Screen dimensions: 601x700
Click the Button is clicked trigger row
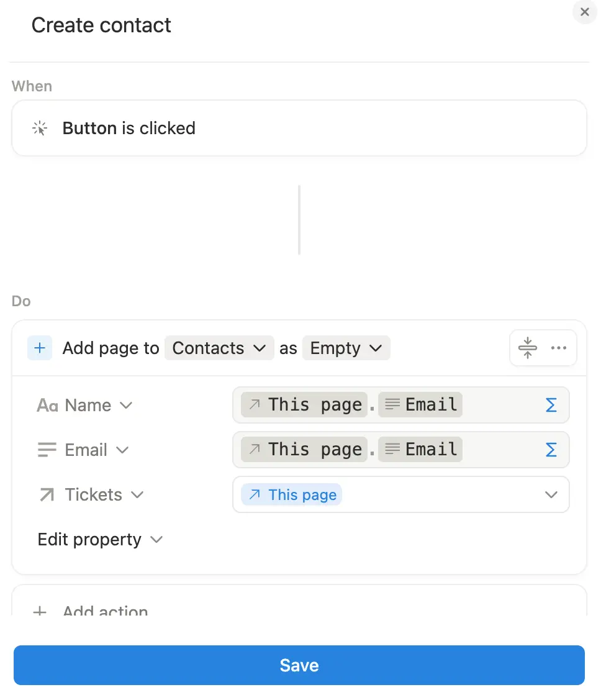pos(299,128)
